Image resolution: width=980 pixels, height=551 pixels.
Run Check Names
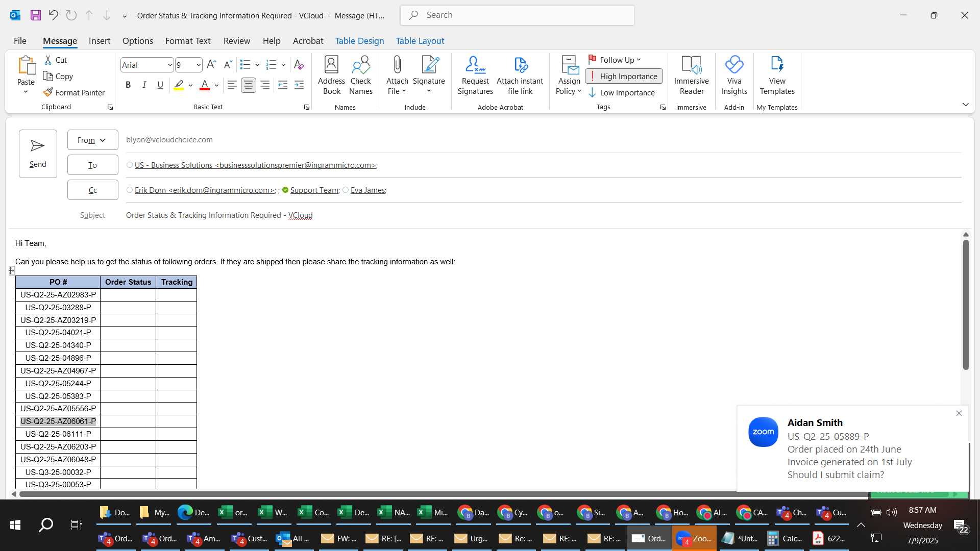(x=361, y=75)
